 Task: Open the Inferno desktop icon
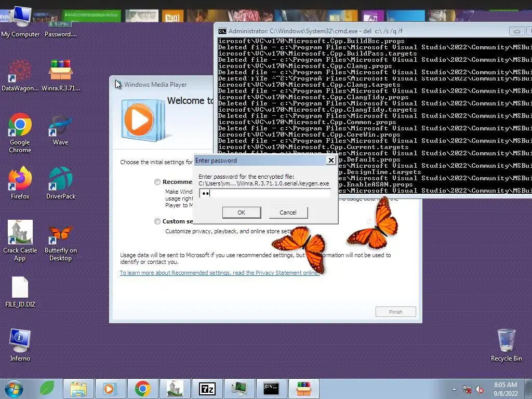(20, 345)
